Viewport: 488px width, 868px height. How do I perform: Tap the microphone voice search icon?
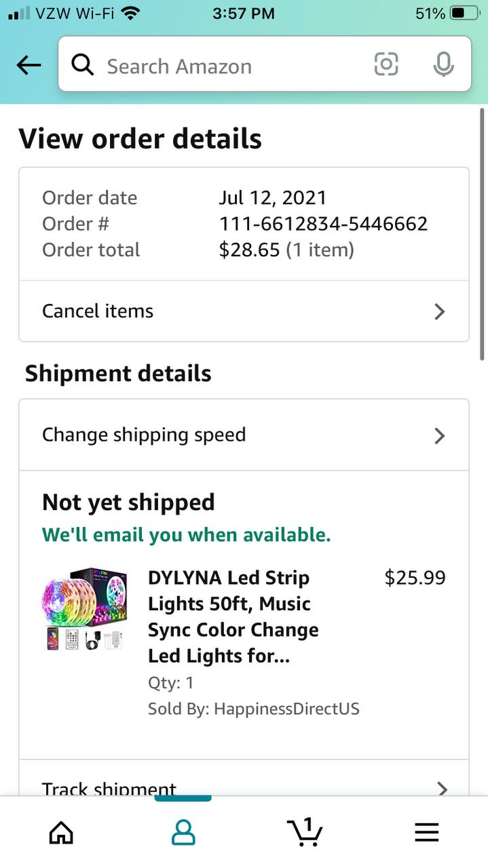[x=443, y=65]
